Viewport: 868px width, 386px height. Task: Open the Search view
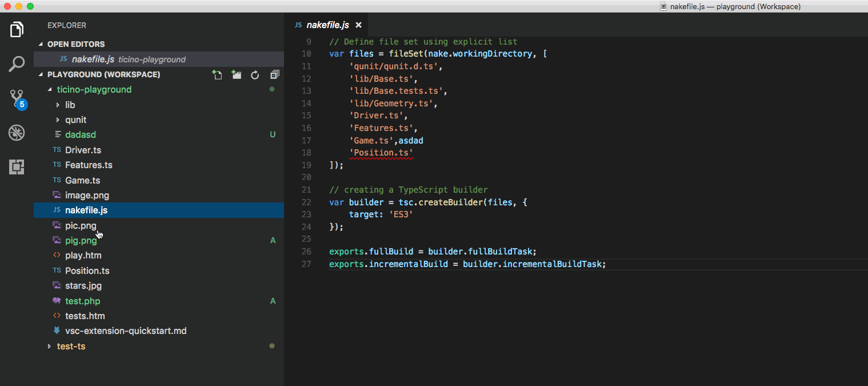coord(17,63)
